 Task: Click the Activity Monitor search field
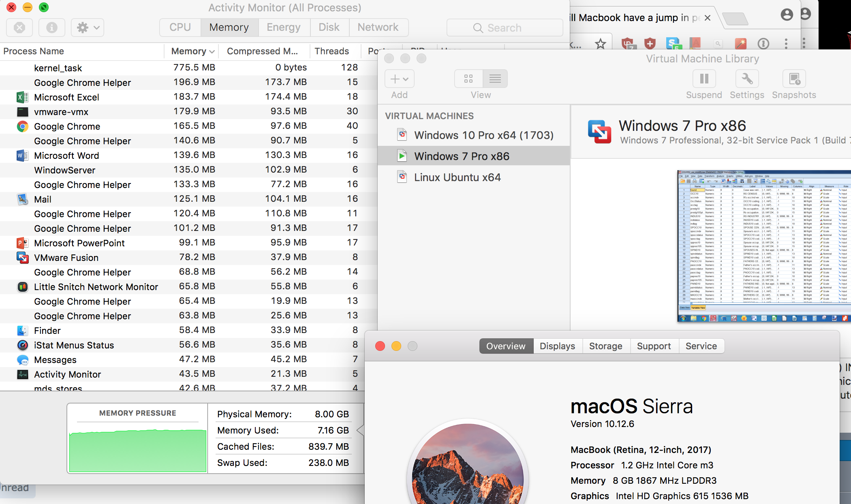505,28
